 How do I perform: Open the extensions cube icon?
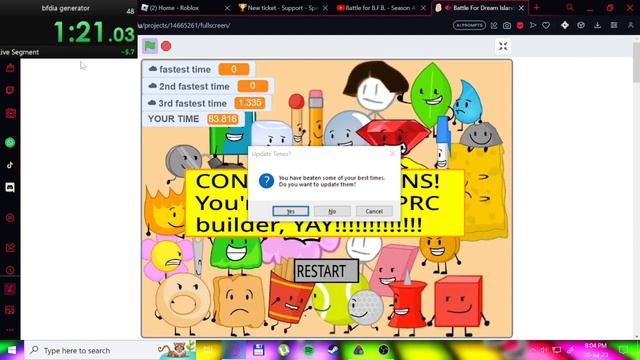coord(581,25)
